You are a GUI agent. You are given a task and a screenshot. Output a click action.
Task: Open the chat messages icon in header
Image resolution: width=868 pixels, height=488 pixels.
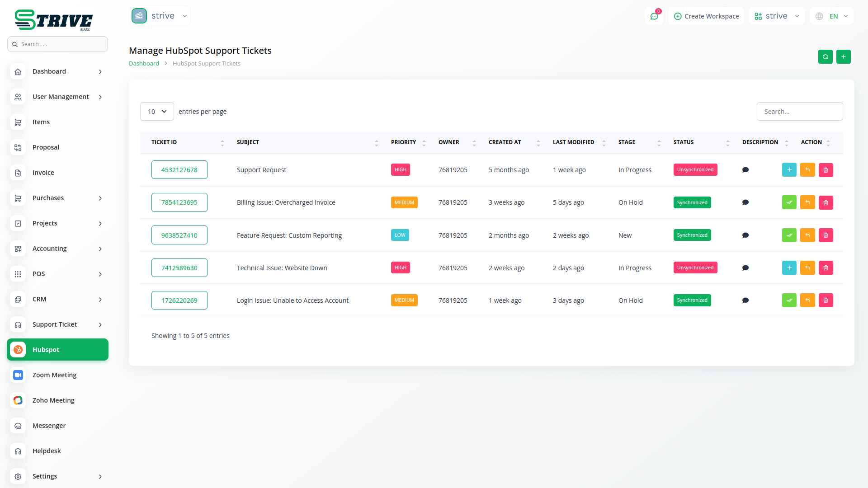pos(654,16)
